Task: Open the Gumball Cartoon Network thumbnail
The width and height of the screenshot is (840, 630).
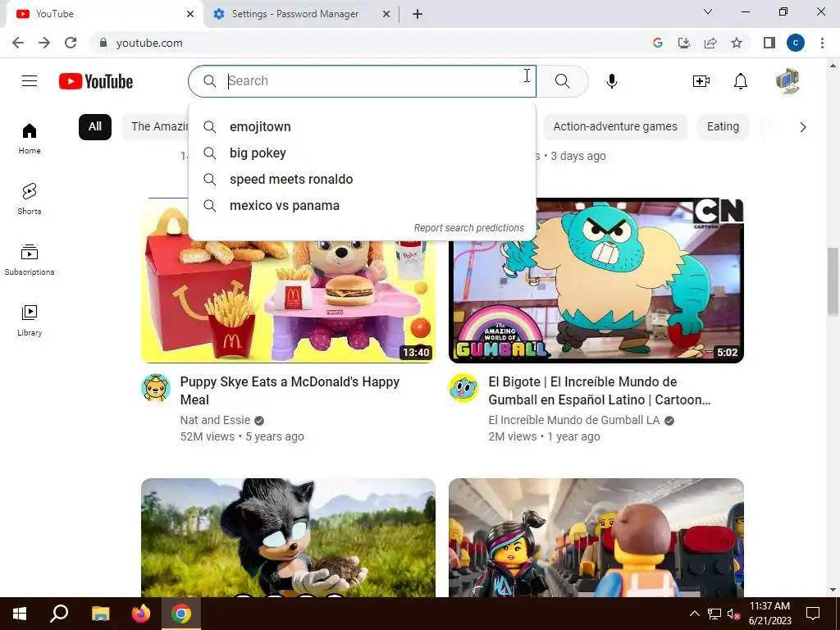Action: click(x=596, y=300)
